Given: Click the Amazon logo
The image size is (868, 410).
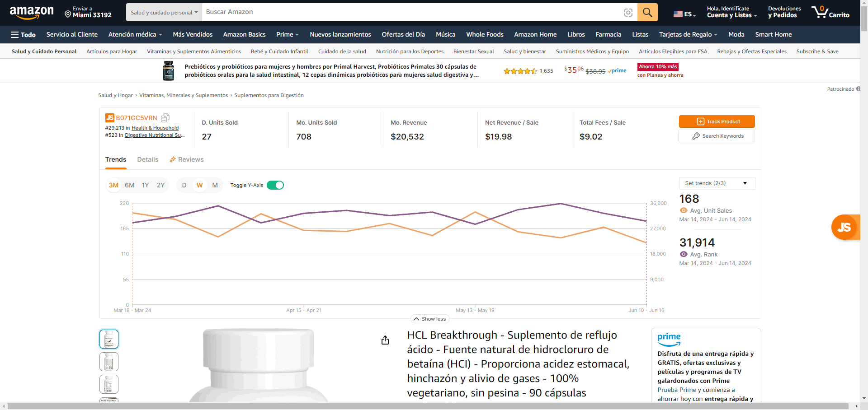Looking at the screenshot, I should pos(31,13).
